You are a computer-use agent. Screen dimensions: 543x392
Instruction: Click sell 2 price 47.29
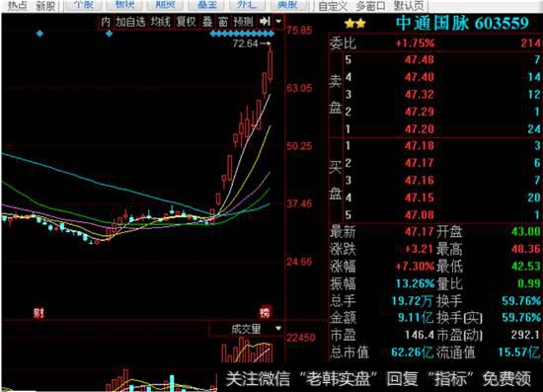tap(419, 112)
